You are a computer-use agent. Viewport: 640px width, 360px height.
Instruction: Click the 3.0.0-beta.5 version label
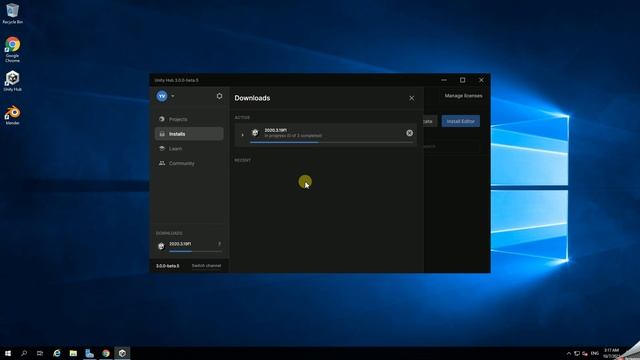coord(167,266)
